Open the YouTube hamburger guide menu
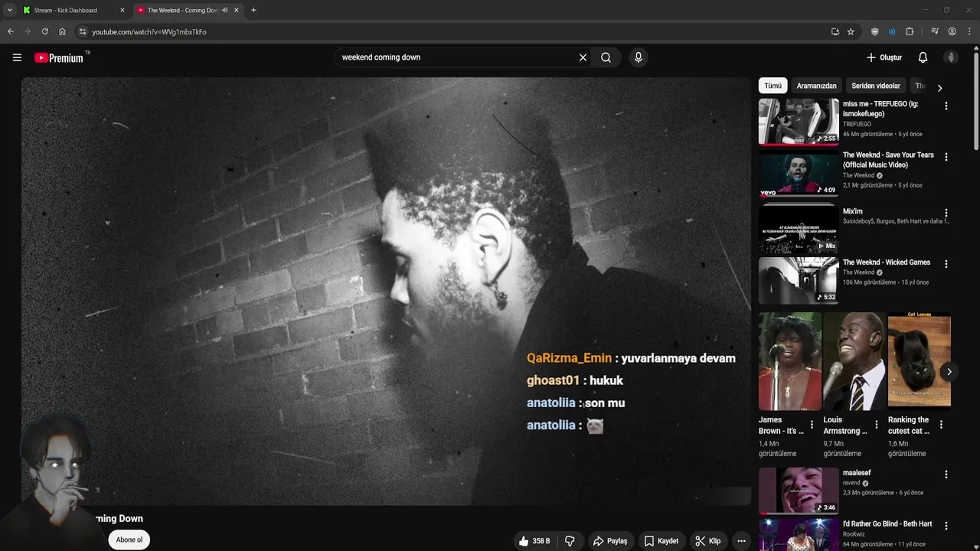 17,57
